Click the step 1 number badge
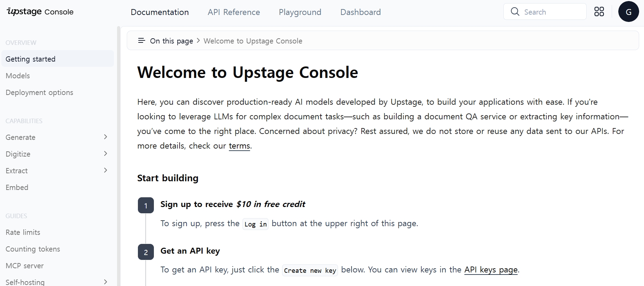 (x=146, y=206)
